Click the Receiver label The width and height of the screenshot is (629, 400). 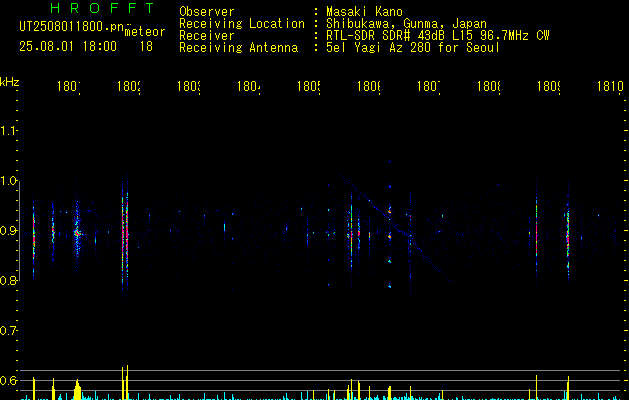coord(207,36)
